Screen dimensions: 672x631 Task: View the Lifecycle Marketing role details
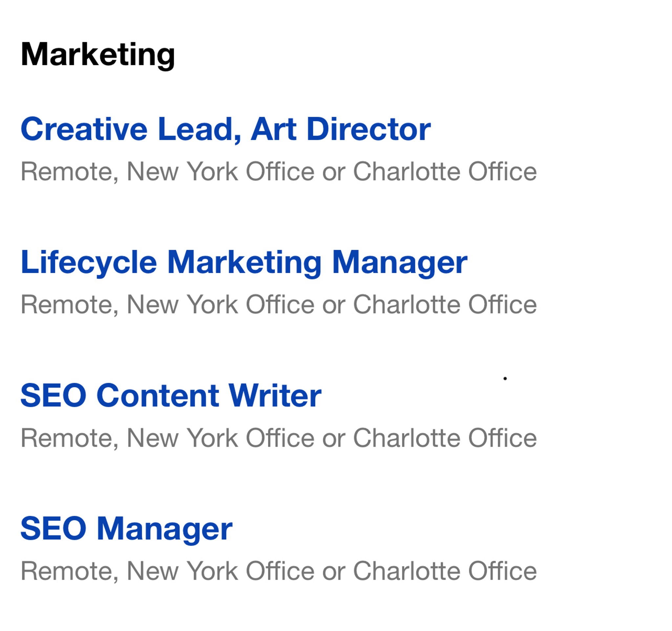[x=244, y=263]
